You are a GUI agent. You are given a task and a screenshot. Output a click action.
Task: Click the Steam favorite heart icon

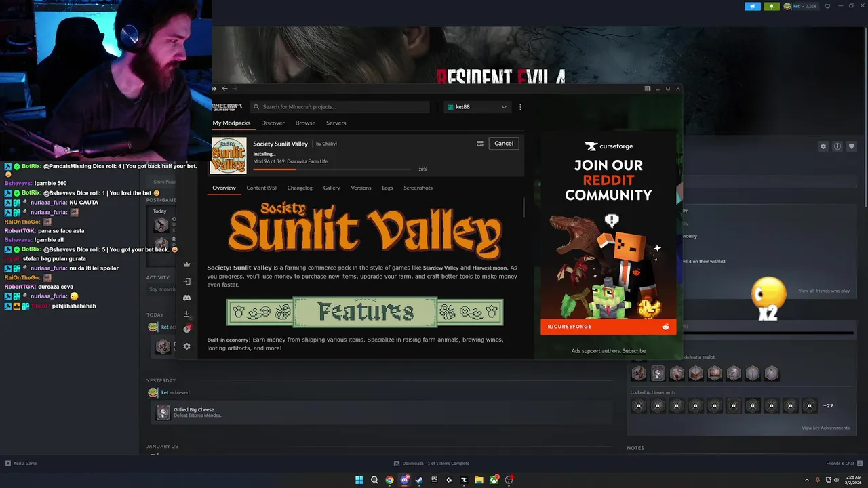(852, 146)
